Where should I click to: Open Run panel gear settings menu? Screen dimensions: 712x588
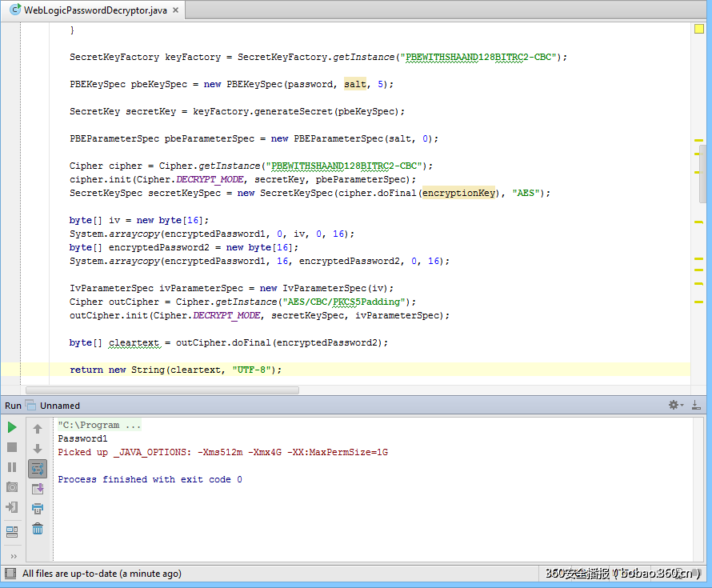tap(676, 405)
